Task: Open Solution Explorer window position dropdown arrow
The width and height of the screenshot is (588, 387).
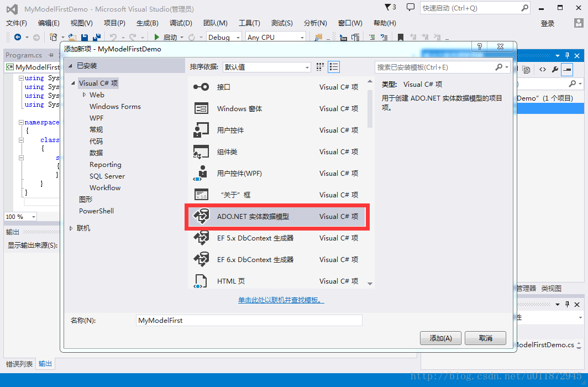Action: tap(558, 55)
